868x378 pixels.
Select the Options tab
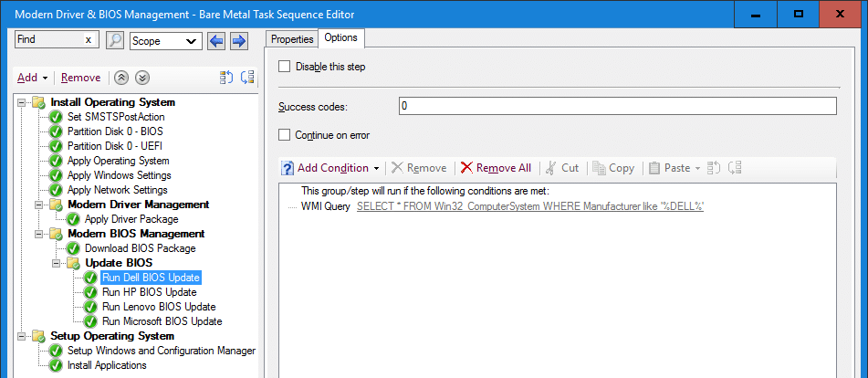(x=341, y=37)
